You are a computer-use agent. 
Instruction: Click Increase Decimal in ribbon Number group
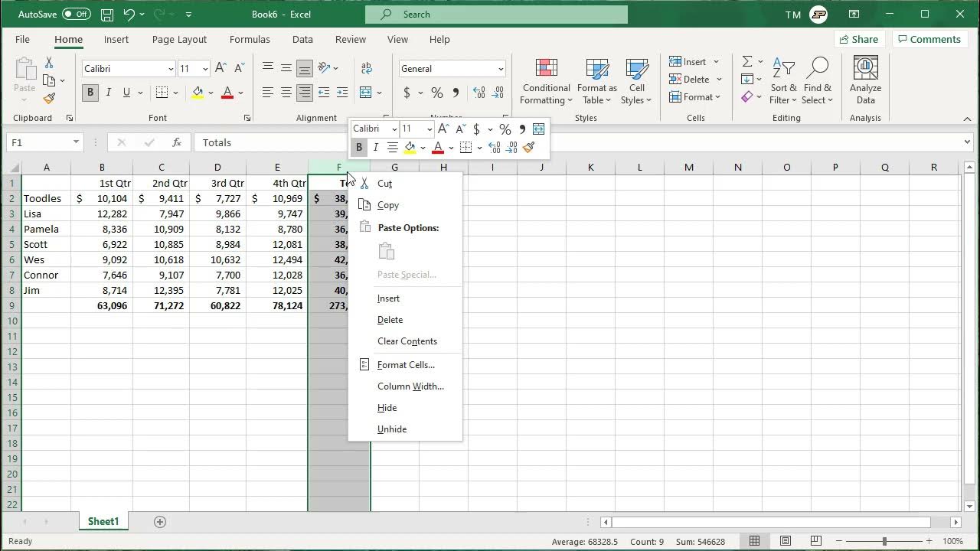click(x=479, y=93)
